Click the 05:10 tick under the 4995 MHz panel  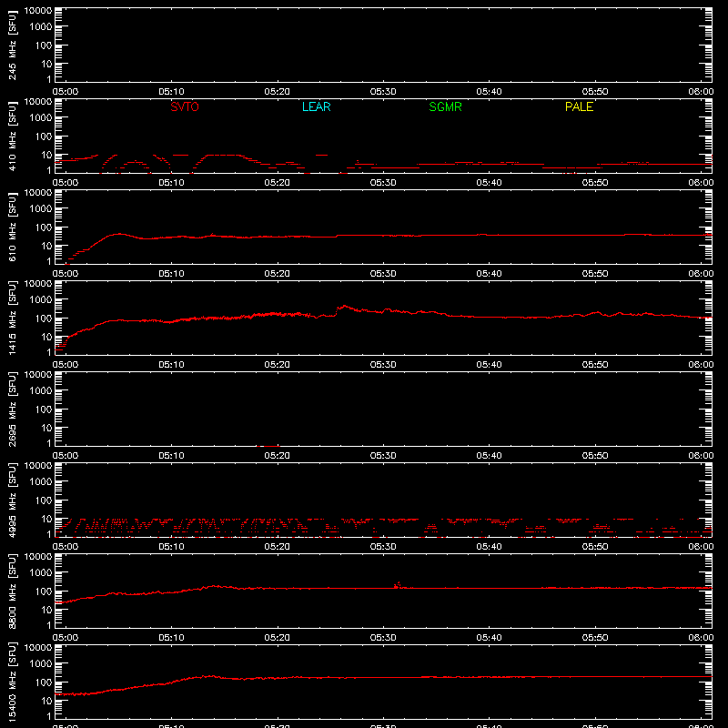[x=171, y=547]
